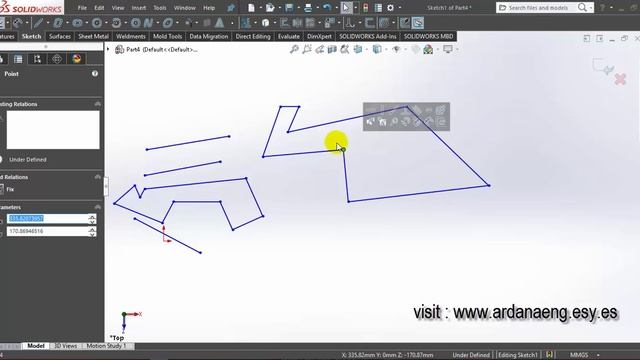Switch to the Evaluate tab
Screen dimensions: 640x360
289,36
